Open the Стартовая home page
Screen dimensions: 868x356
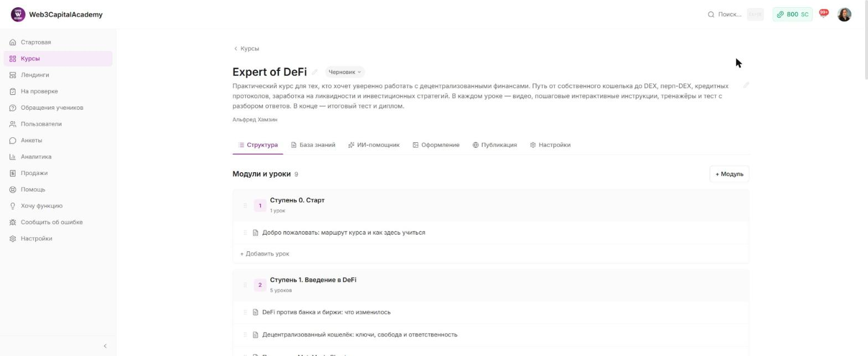tap(58, 42)
